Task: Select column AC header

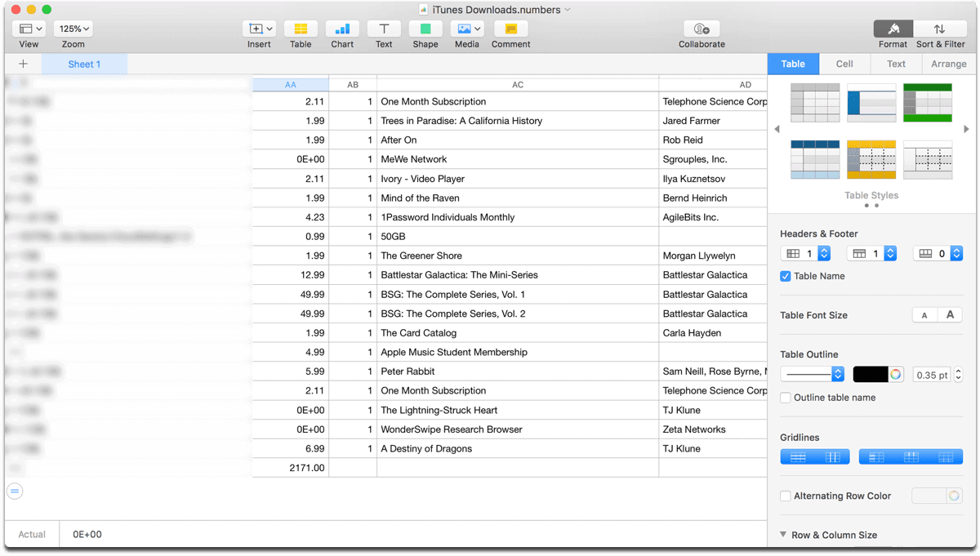Action: coord(518,84)
